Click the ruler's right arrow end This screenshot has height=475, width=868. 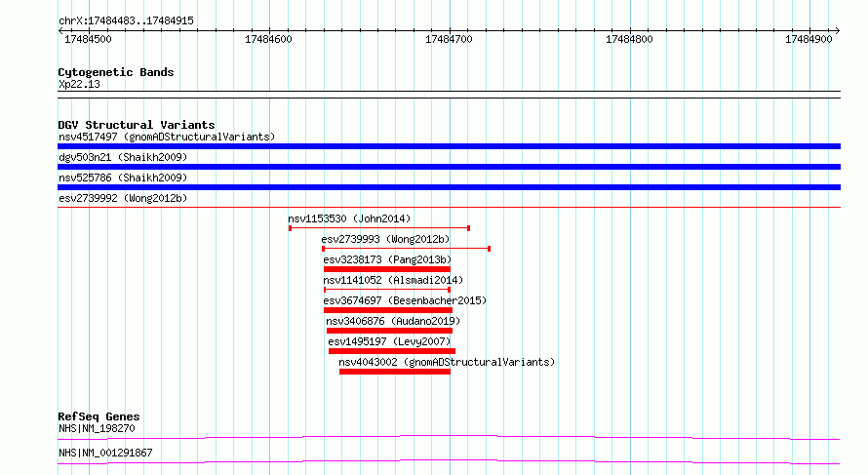[x=838, y=31]
